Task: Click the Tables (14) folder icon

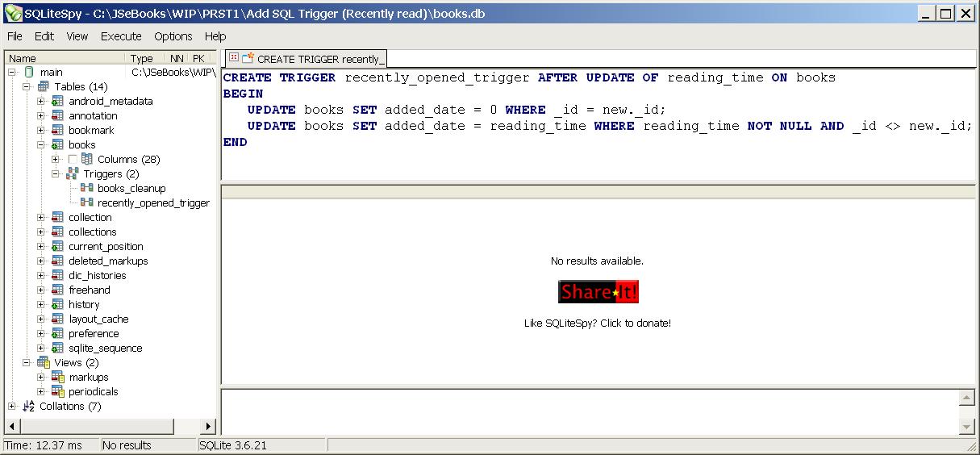Action: point(44,87)
